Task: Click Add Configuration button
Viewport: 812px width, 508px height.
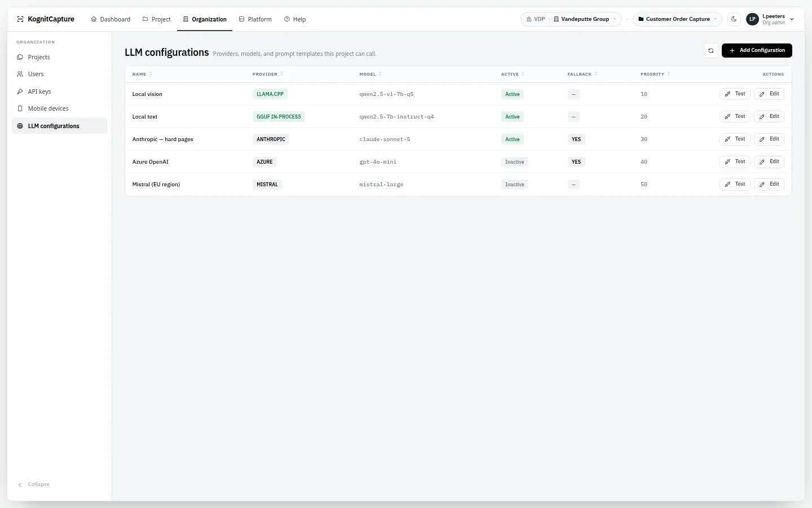Action: (x=757, y=50)
